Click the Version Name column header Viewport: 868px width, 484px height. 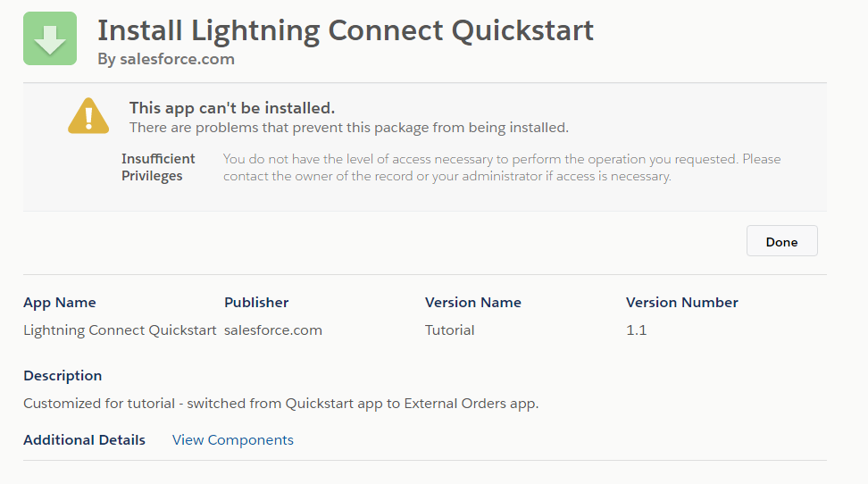[473, 302]
